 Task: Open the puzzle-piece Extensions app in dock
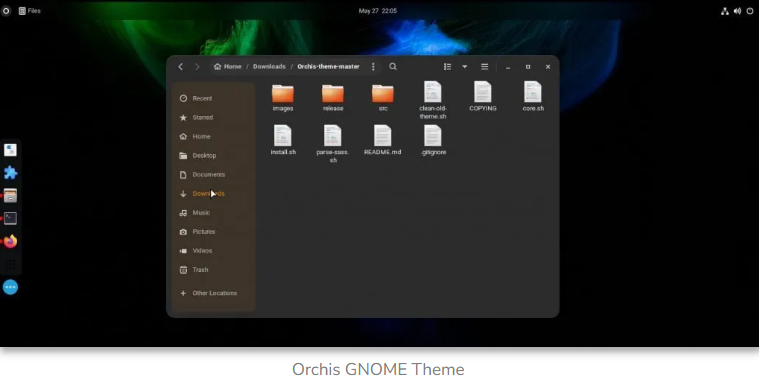point(10,173)
